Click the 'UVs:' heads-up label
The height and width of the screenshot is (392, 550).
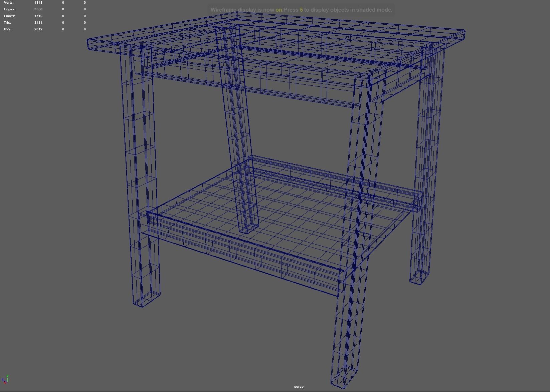point(8,29)
